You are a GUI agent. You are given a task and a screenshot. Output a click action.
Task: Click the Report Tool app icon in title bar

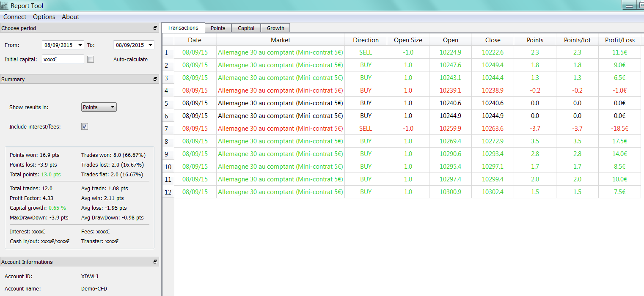(4, 6)
